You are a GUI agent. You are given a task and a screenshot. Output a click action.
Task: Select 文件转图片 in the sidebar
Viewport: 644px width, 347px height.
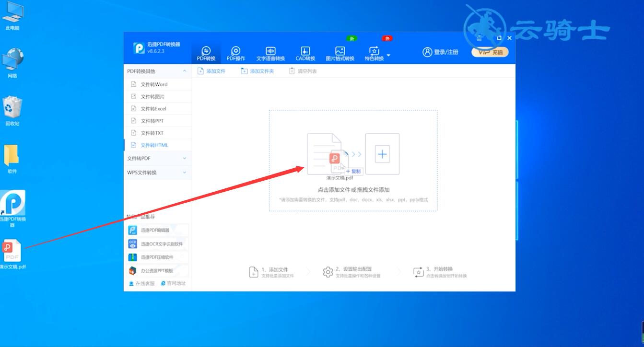point(157,96)
